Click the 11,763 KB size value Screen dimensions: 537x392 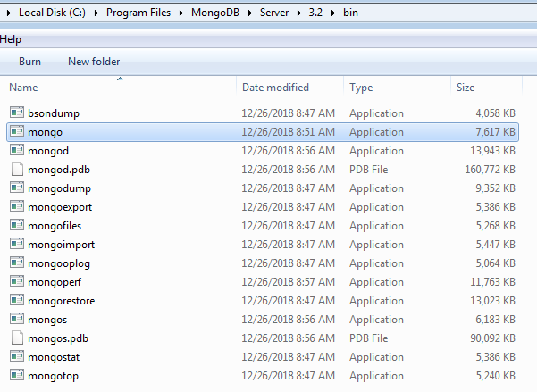[493, 282]
